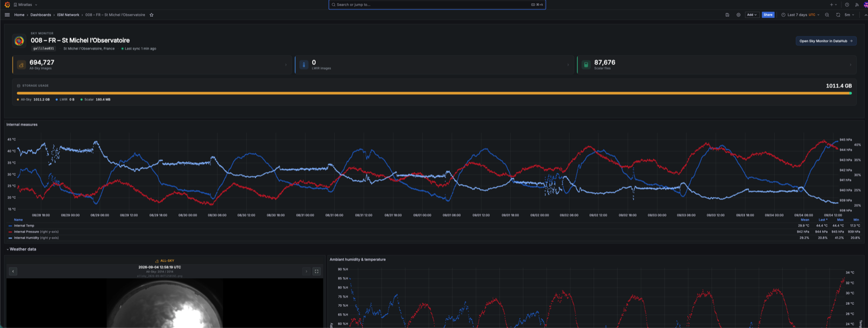Open Sky Monitor in DataHub
Image resolution: width=868 pixels, height=328 pixels.
[826, 41]
